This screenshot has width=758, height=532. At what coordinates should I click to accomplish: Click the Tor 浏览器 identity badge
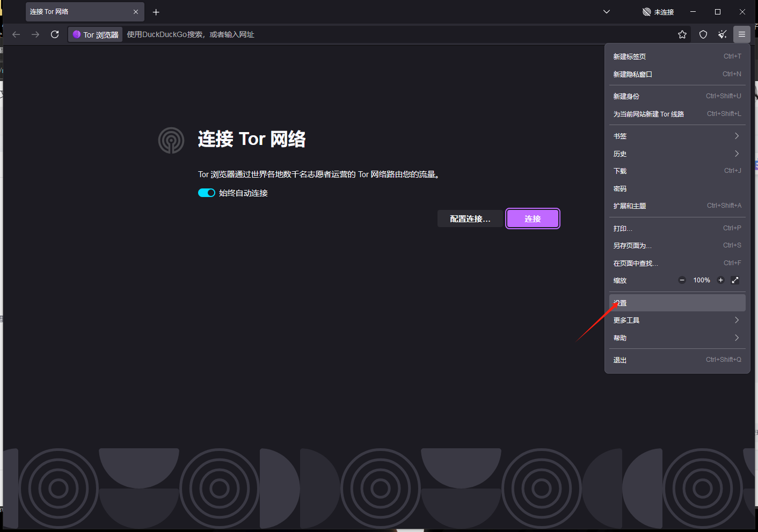click(x=96, y=34)
